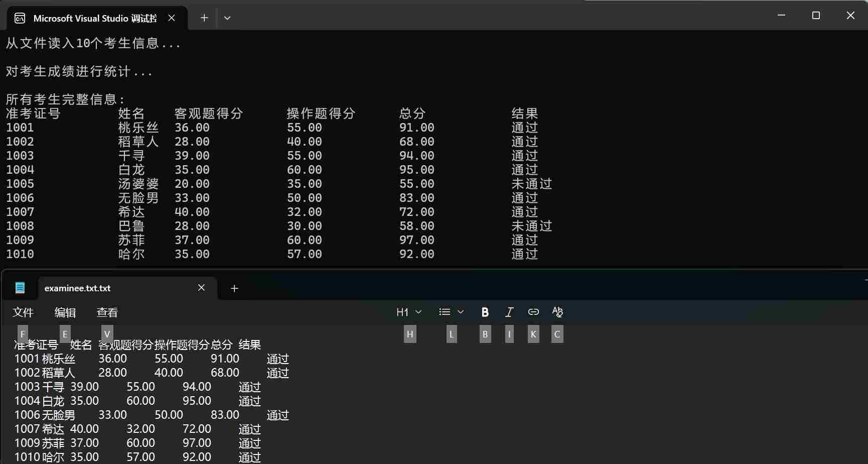This screenshot has height=464, width=868.
Task: Close the examinee.txt.txt tab
Action: [202, 287]
